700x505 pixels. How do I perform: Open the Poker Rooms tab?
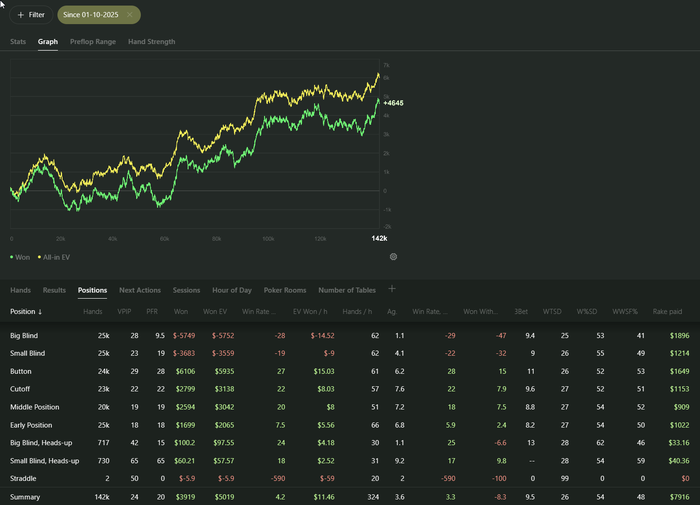285,290
